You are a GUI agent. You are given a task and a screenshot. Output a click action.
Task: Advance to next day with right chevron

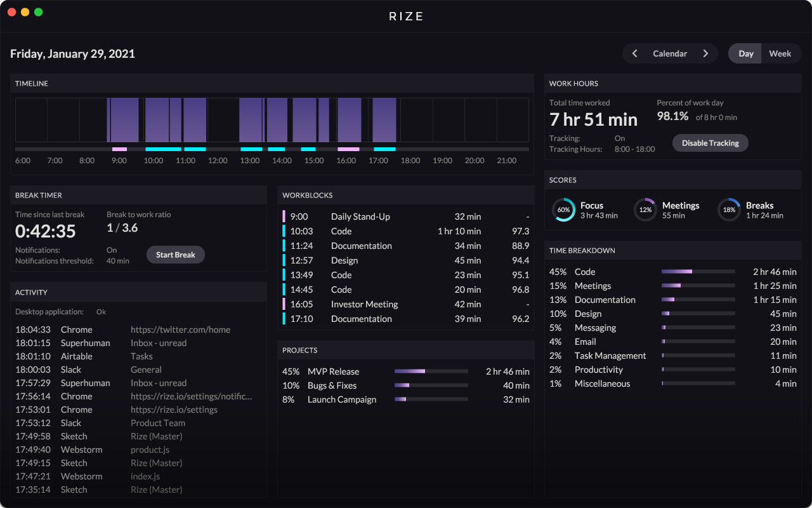[706, 53]
